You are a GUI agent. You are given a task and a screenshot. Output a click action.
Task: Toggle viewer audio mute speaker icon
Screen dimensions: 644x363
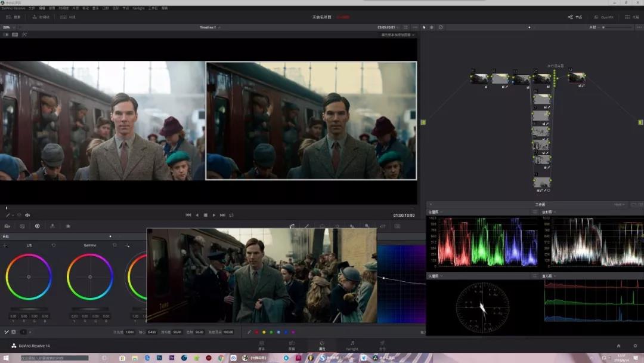(27, 215)
